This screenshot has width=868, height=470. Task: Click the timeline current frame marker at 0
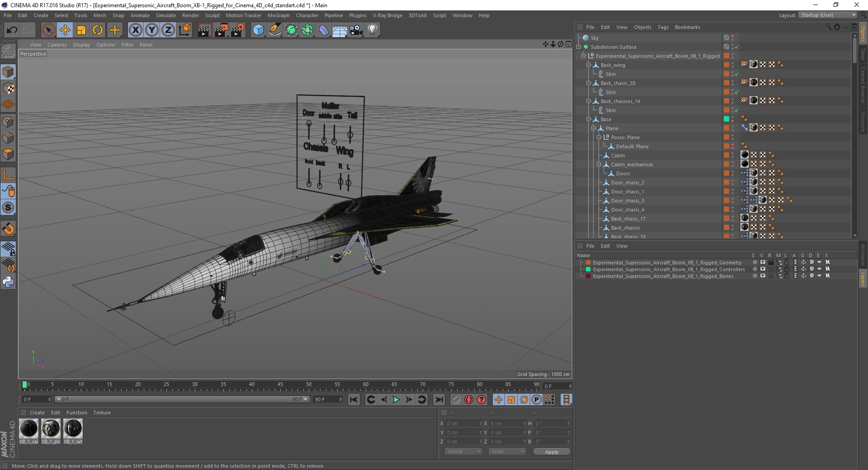25,385
